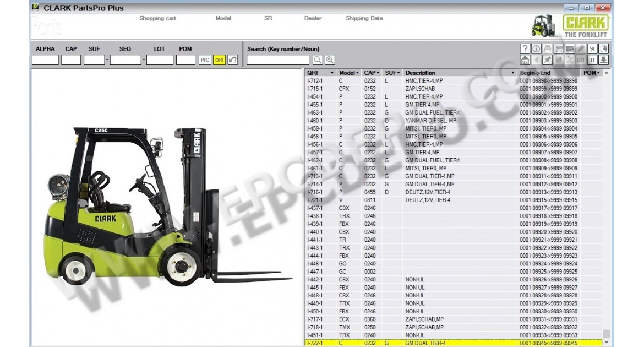Click the TI toolbar button
Screen dimensions: 644x347
point(592,59)
